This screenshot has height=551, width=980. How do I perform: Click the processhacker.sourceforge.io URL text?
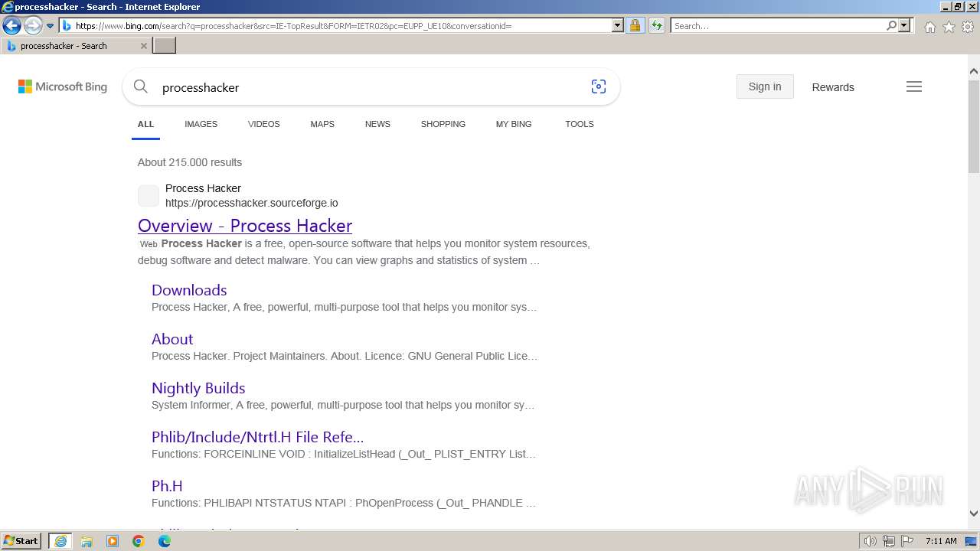(252, 204)
